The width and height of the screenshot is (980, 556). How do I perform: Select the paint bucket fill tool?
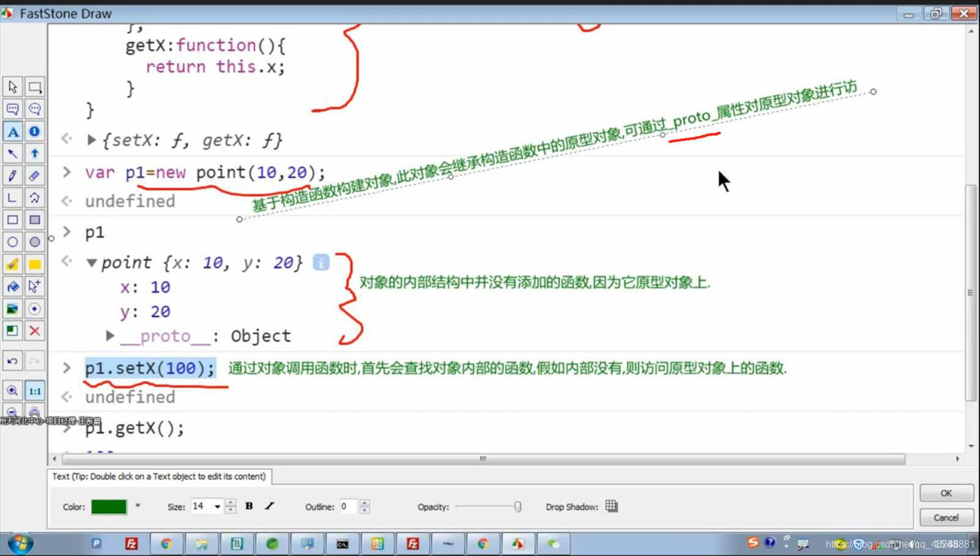(x=12, y=286)
